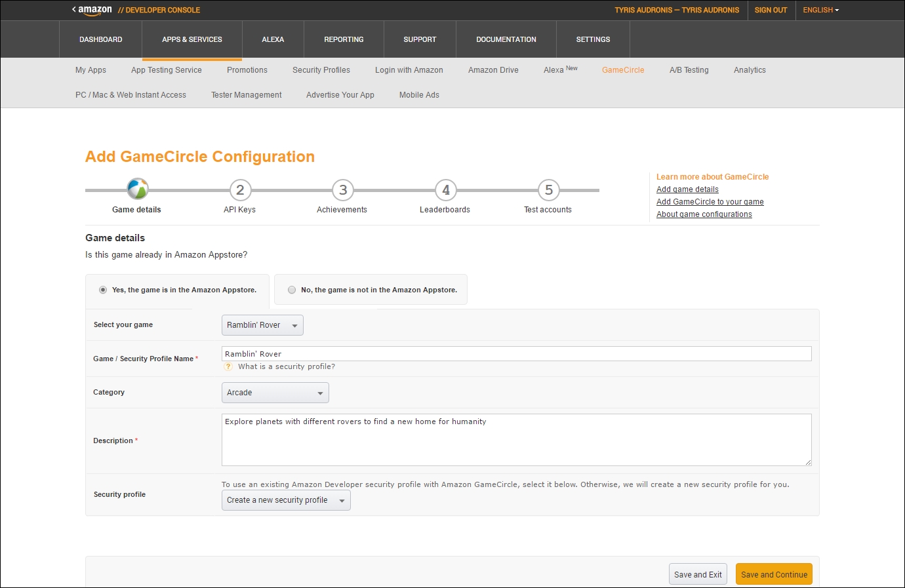The height and width of the screenshot is (588, 905).
Task: Go to Login with Amazon submenu
Action: [x=409, y=70]
